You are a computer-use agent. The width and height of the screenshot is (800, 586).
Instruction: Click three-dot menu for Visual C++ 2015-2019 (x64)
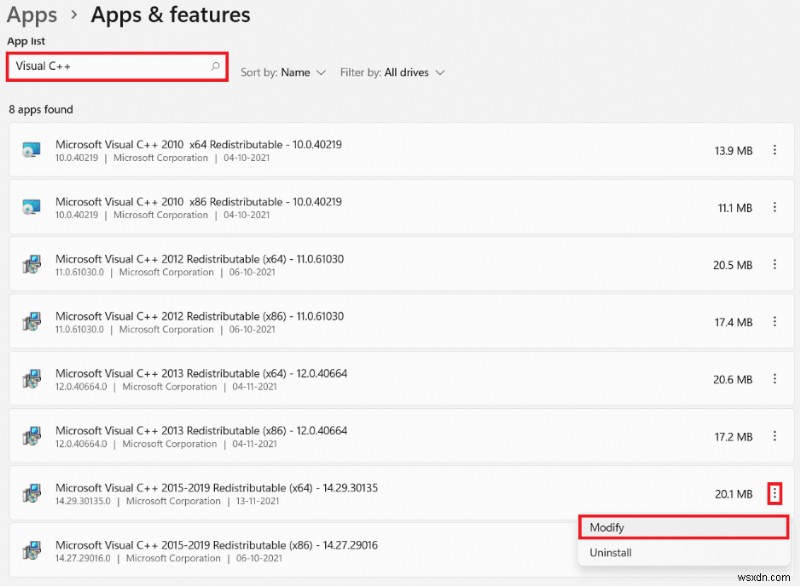[x=774, y=493]
